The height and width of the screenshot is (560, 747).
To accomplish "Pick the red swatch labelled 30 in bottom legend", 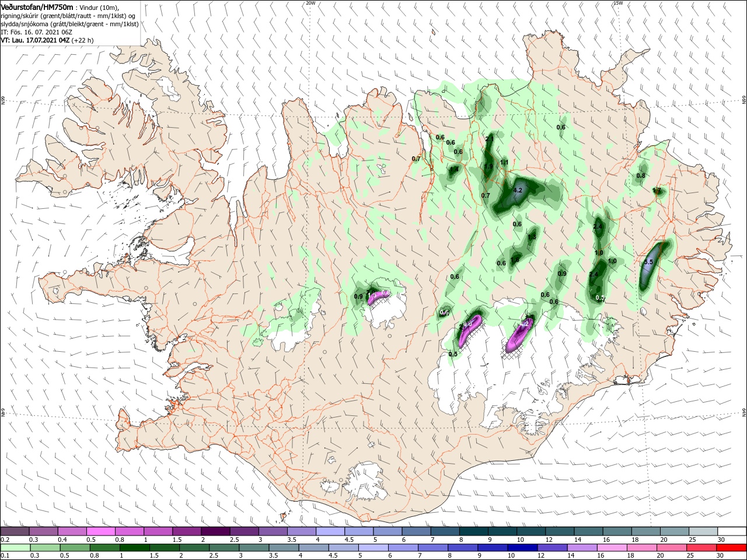I will tap(732, 548).
